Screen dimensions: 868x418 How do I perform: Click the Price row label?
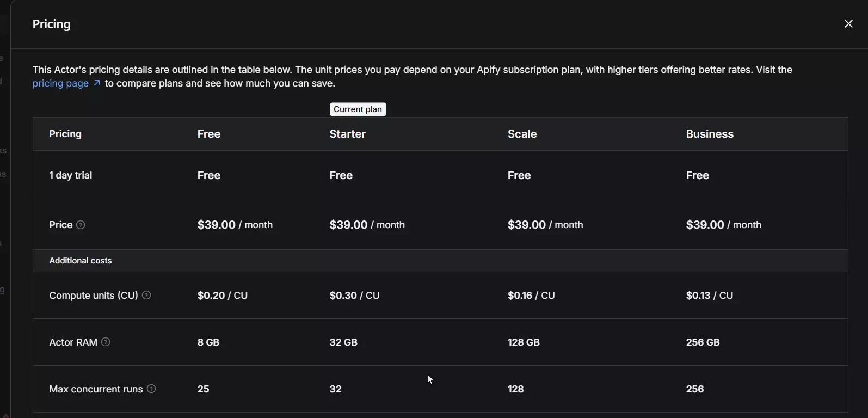[x=61, y=225]
